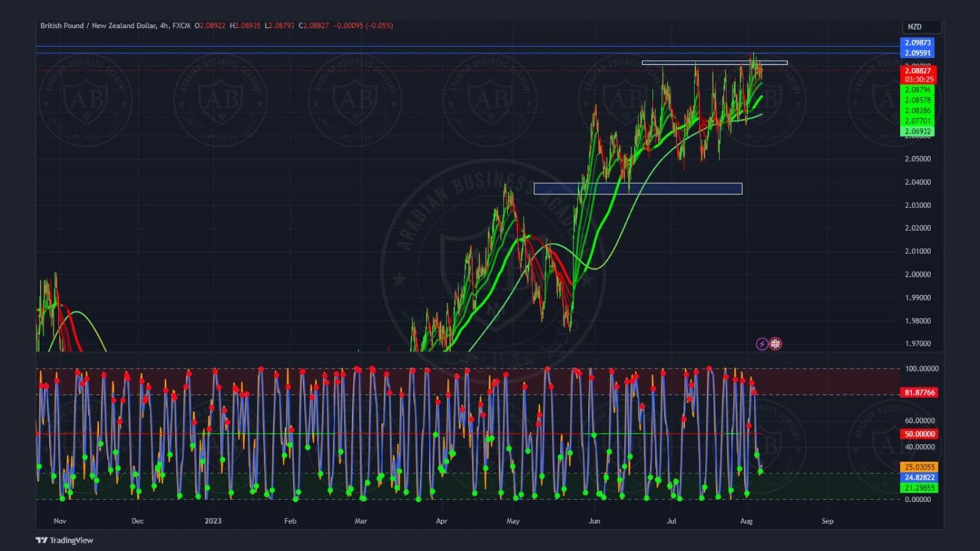The width and height of the screenshot is (980, 551).
Task: Click the British flag economic event icon
Action: [776, 344]
